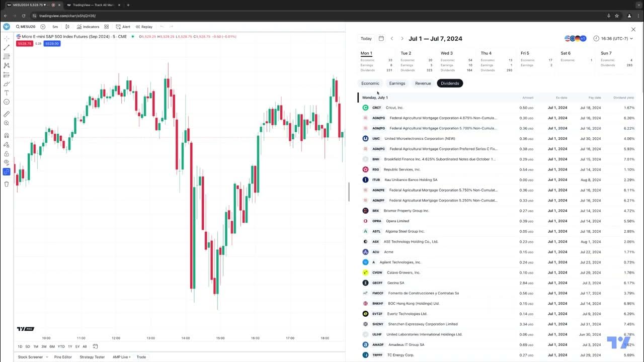Undo the last chart action
Viewport: 644px width, 362px height.
coord(162,27)
